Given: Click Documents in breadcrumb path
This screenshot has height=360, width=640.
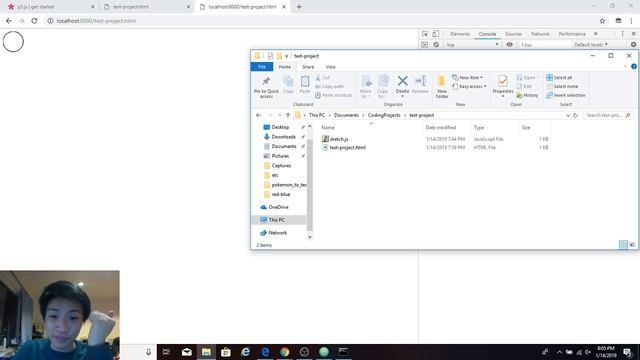Looking at the screenshot, I should click(346, 115).
